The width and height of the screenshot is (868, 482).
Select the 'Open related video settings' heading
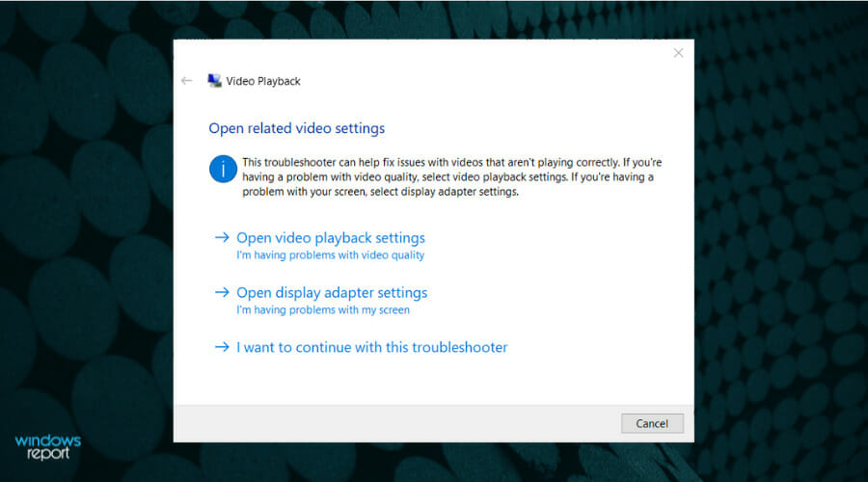[x=297, y=128]
